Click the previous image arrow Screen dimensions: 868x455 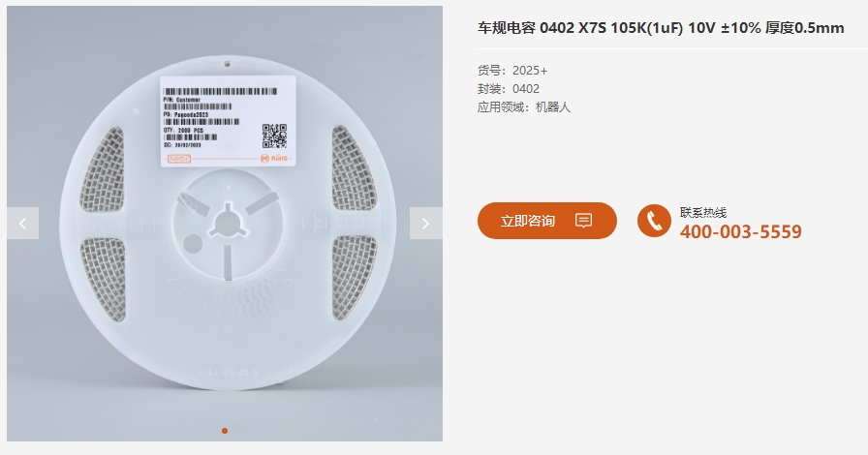[x=22, y=224]
